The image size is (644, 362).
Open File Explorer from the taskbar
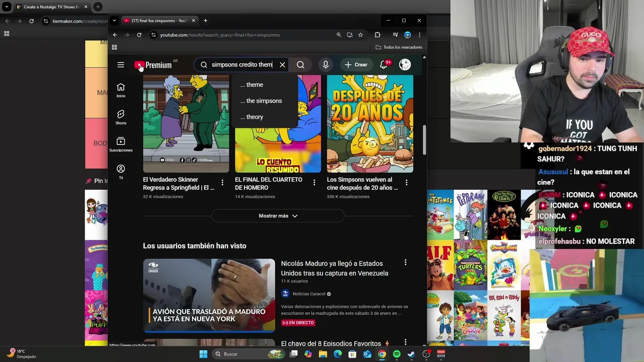tap(323, 354)
